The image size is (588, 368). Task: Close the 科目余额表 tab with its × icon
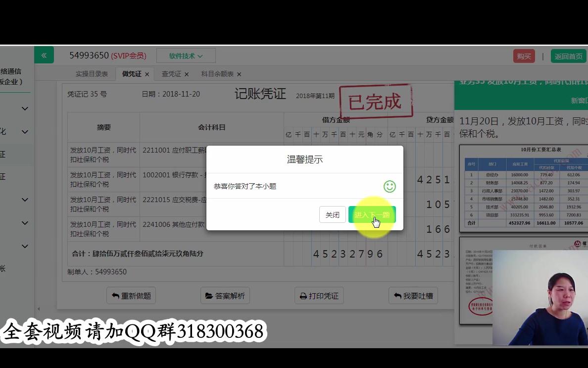pyautogui.click(x=238, y=74)
